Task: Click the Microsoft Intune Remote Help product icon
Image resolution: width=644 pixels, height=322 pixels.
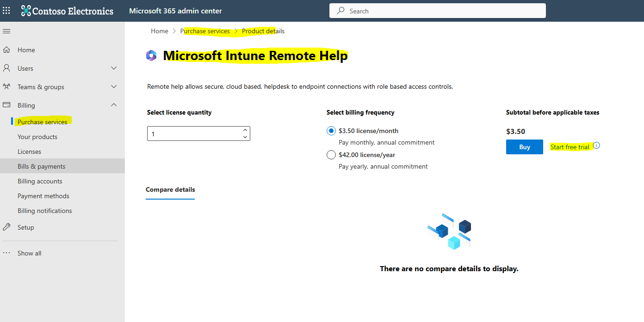Action: 151,56
